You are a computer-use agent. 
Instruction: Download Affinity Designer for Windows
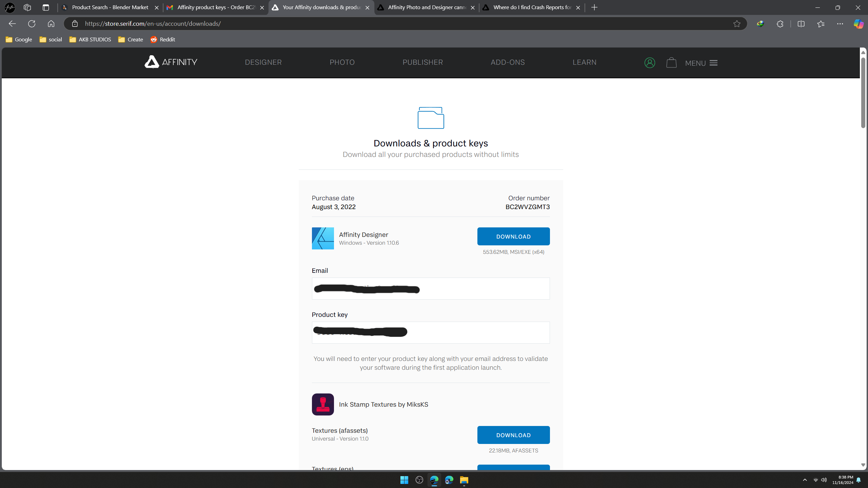pos(513,236)
